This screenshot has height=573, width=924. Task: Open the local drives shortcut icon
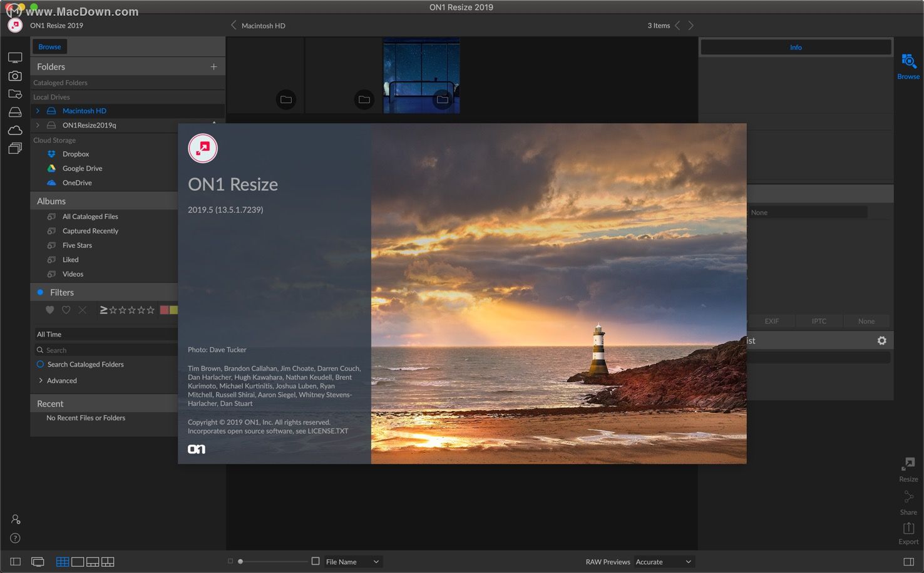click(x=15, y=112)
